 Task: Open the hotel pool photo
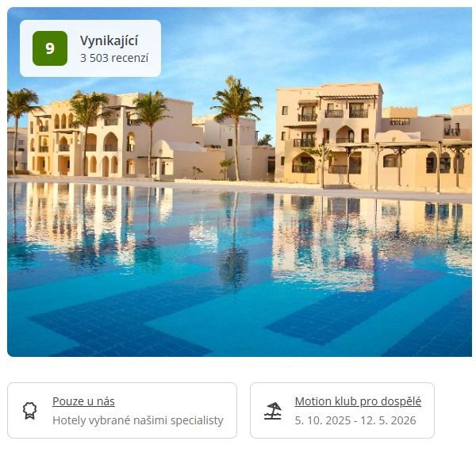tap(240, 182)
